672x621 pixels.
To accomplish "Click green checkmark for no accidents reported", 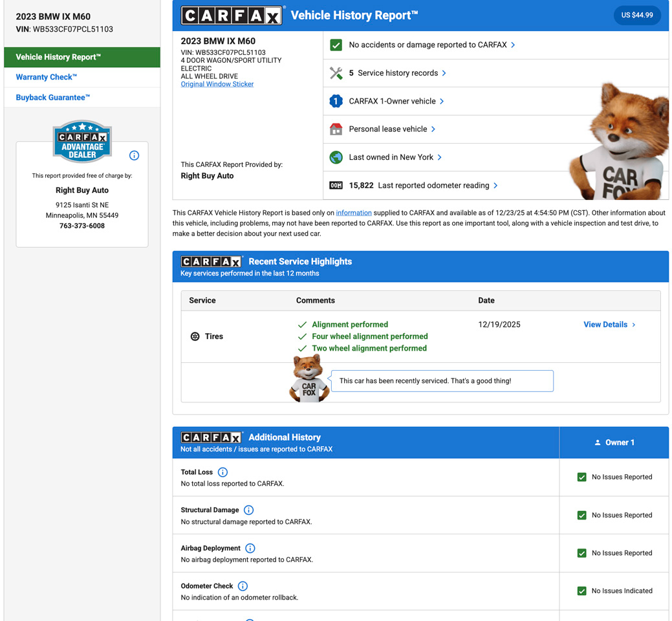I will pyautogui.click(x=336, y=45).
